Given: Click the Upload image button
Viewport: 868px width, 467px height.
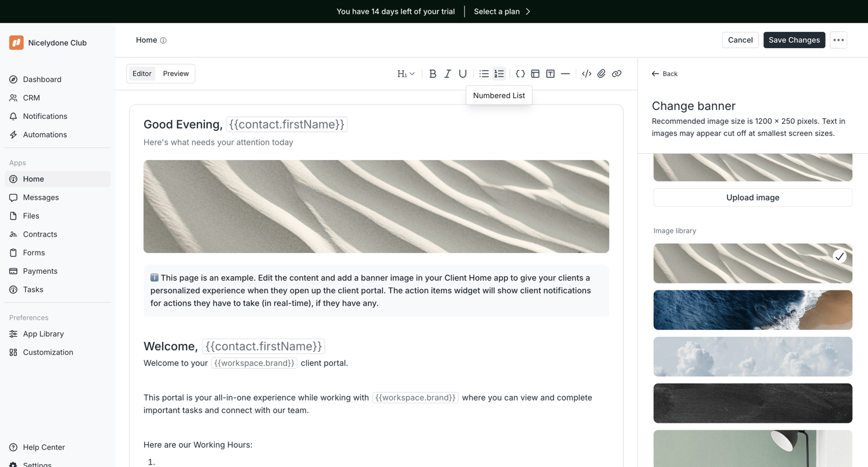Looking at the screenshot, I should click(753, 197).
